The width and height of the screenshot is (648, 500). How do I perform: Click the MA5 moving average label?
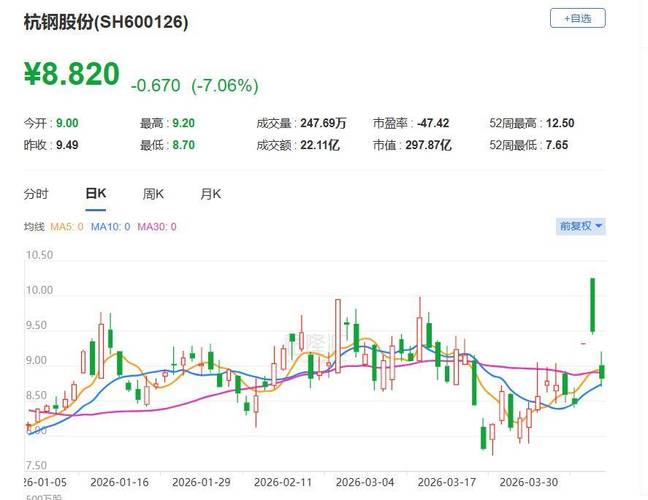pyautogui.click(x=67, y=226)
